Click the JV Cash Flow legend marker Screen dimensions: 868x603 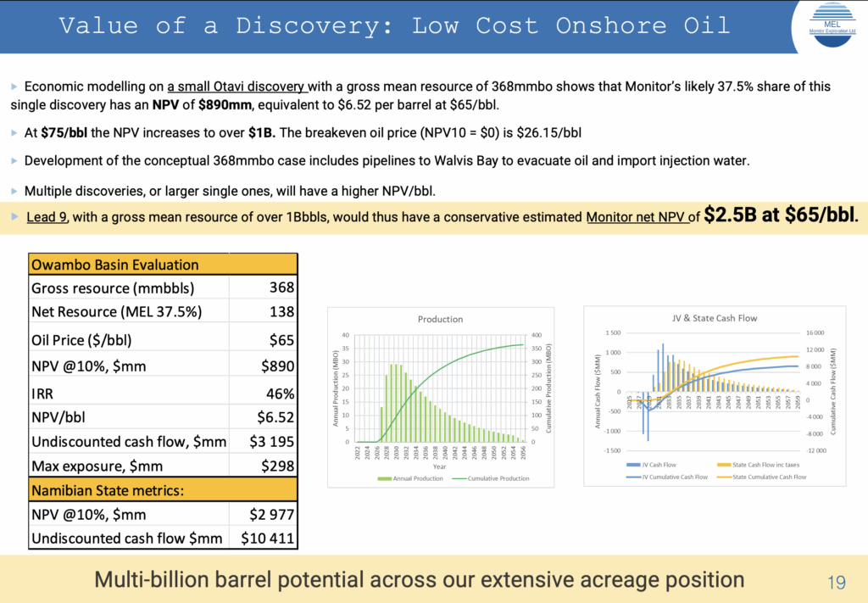tap(635, 466)
